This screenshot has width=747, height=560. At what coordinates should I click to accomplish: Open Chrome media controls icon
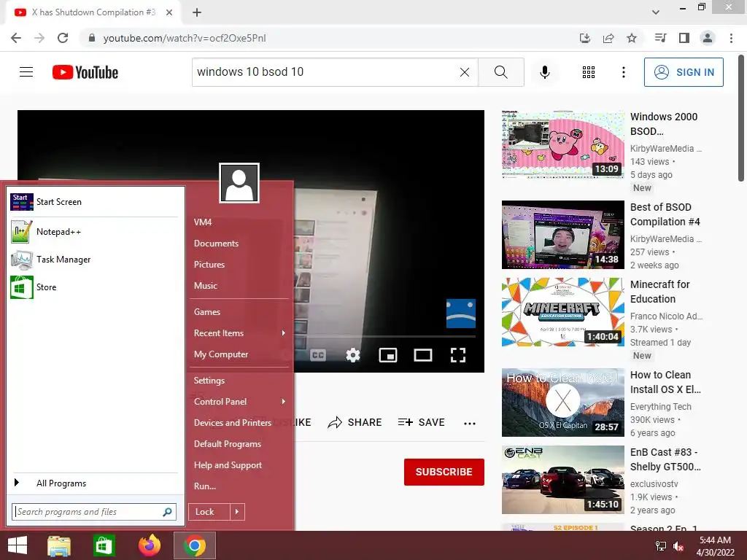(661, 38)
